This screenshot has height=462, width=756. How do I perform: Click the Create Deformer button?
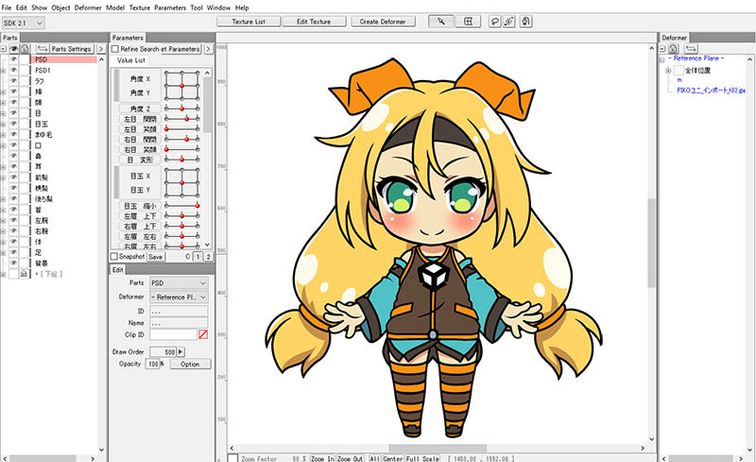(384, 21)
